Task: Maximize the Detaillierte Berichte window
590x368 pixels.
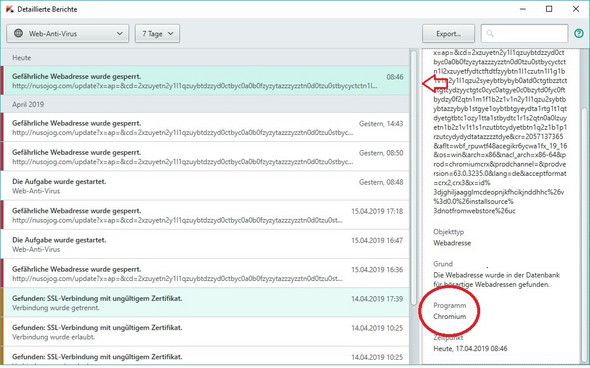Action: click(549, 9)
